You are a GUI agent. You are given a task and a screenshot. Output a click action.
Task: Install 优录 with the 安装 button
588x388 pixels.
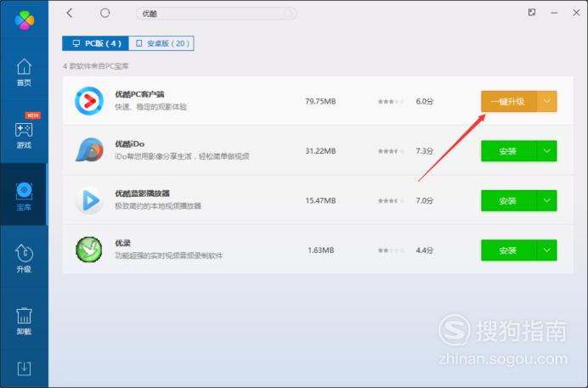pyautogui.click(x=508, y=250)
